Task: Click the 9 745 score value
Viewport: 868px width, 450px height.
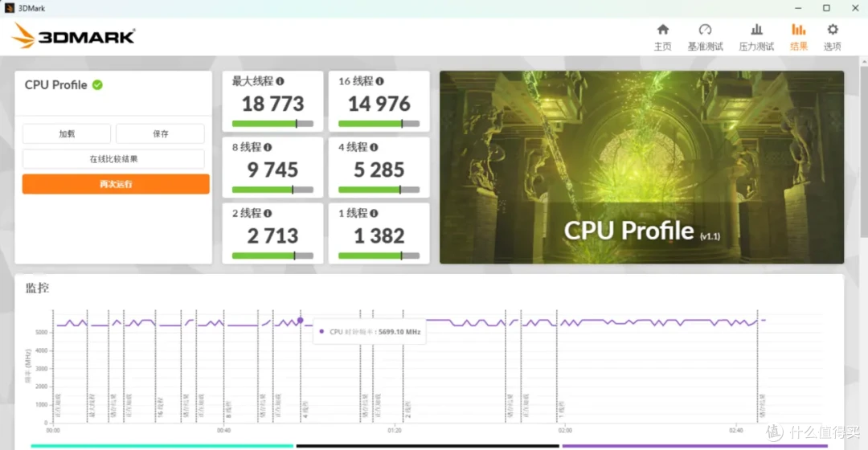Action: [x=273, y=170]
